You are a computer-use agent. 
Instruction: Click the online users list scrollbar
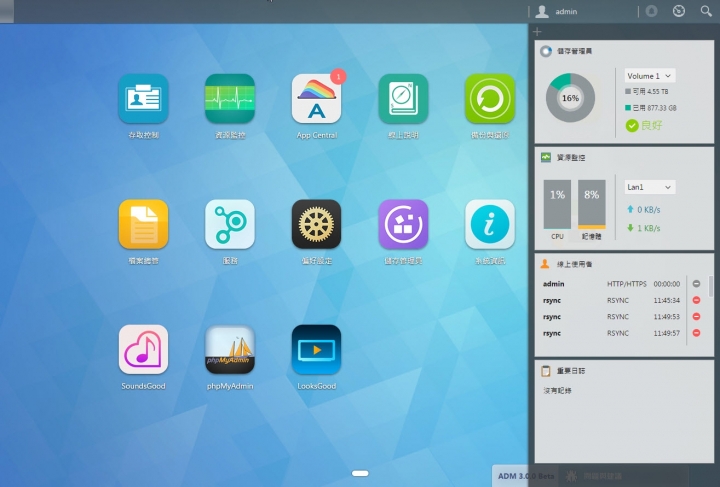[x=711, y=286]
